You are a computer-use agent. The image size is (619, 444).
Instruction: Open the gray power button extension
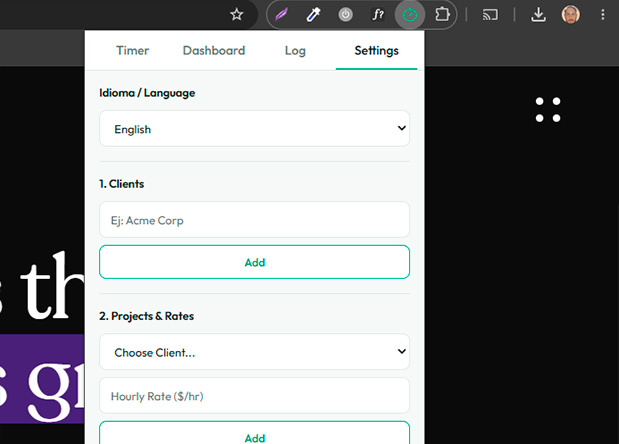click(345, 15)
